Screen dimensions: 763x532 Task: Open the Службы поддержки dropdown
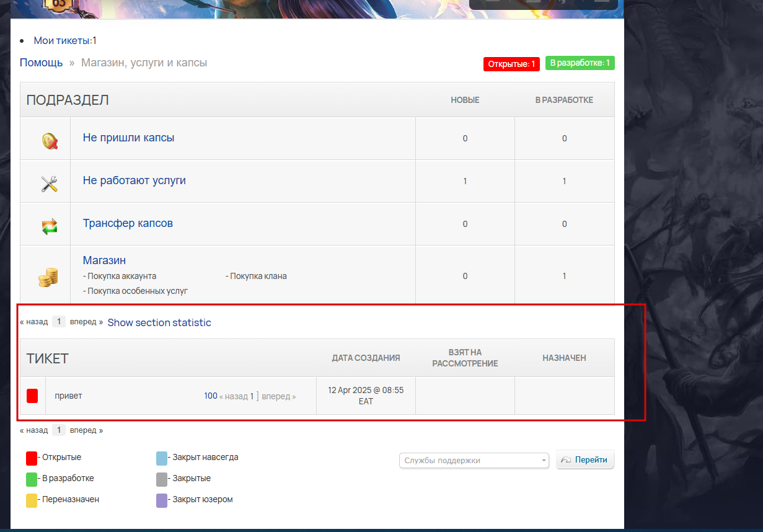(474, 461)
